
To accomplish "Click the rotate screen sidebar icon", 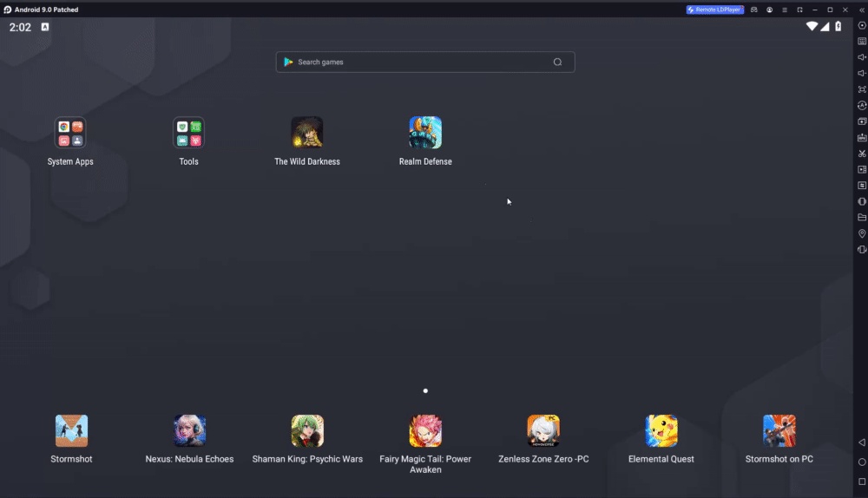I will click(862, 250).
